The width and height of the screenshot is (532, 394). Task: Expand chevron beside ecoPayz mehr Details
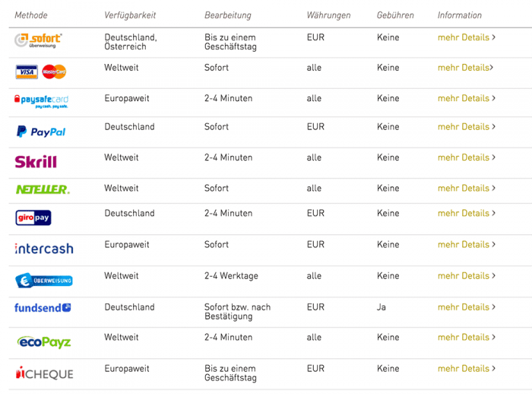494,337
